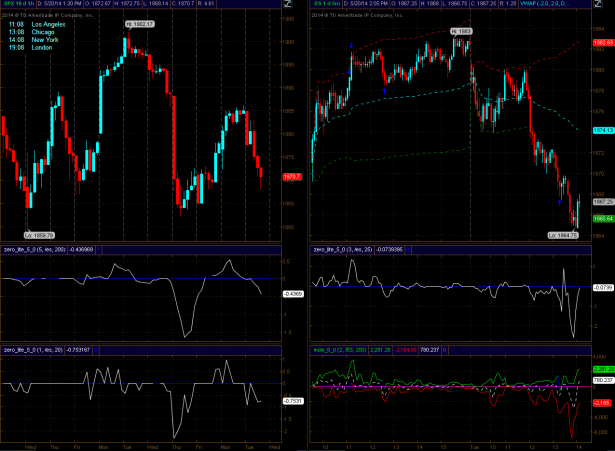The image size is (615, 451).
Task: Click the /ES 1 d 5m chart title
Action: [x=327, y=4]
